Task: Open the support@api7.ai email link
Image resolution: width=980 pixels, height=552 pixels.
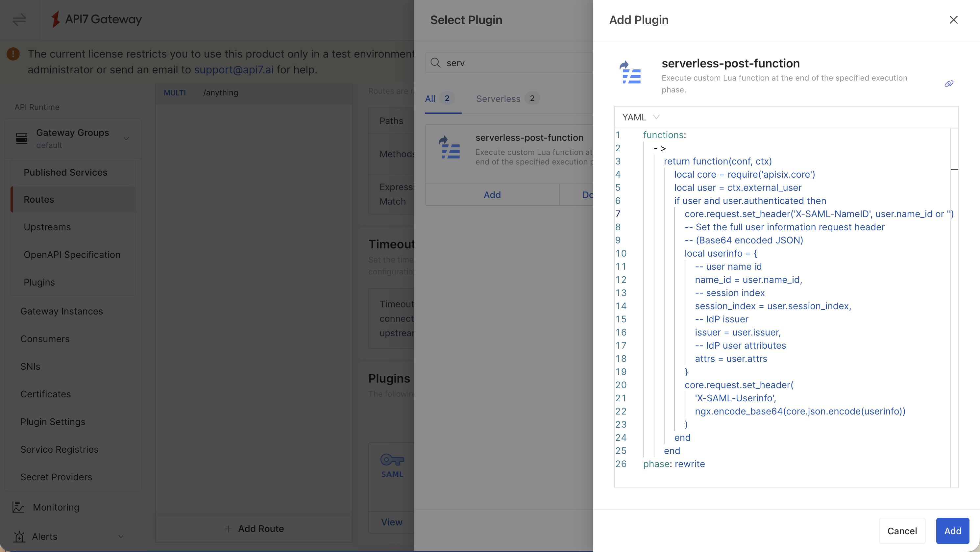Action: (233, 70)
